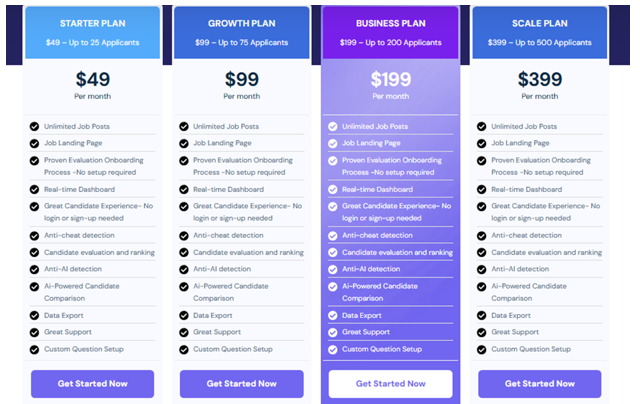Click checkmark icon beside Job Landing Page in Business Plan
The width and height of the screenshot is (640, 404).
(333, 144)
